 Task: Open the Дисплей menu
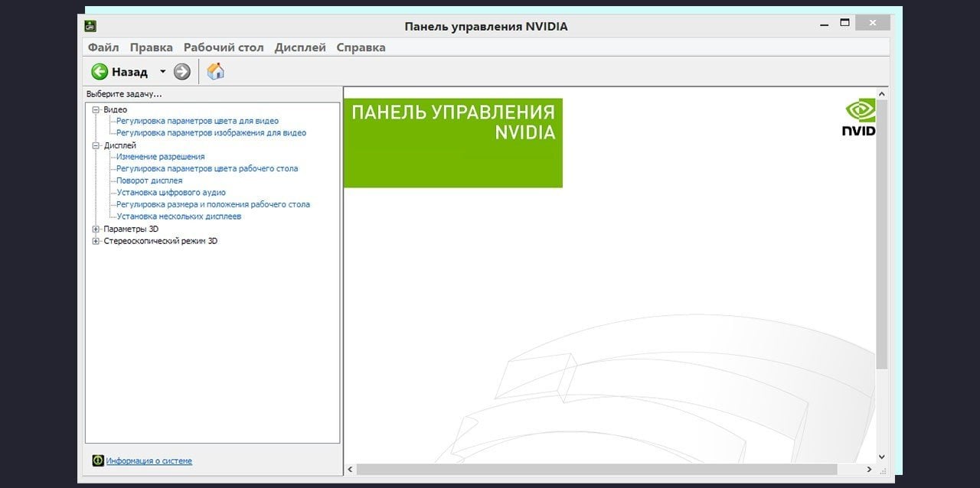300,47
